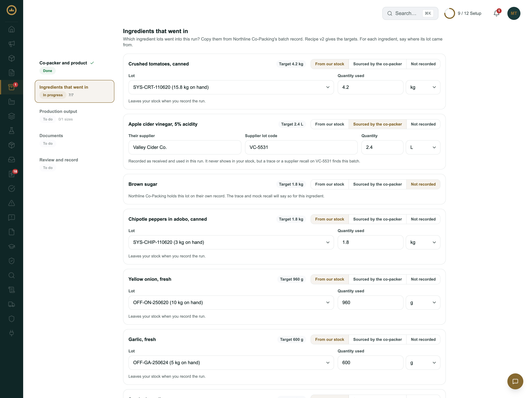Open the archive box icon with badge 1
Image resolution: width=532 pixels, height=398 pixels.
[x=12, y=87]
